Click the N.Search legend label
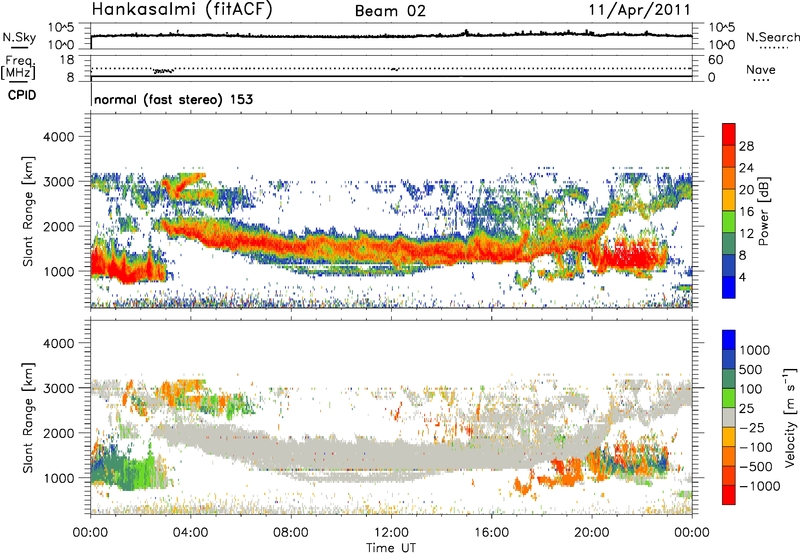The height and width of the screenshot is (554, 800). [x=772, y=37]
